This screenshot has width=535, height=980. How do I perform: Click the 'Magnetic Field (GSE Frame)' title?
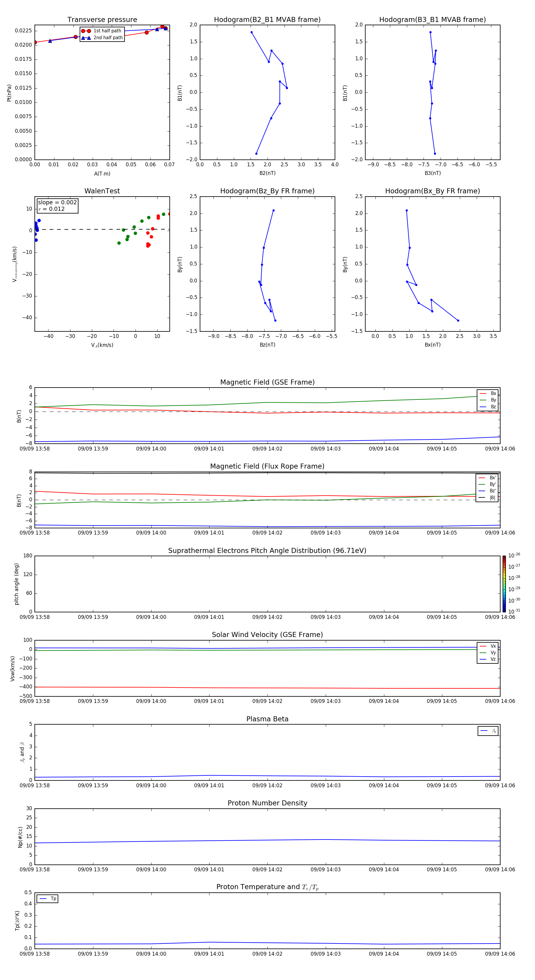(267, 382)
